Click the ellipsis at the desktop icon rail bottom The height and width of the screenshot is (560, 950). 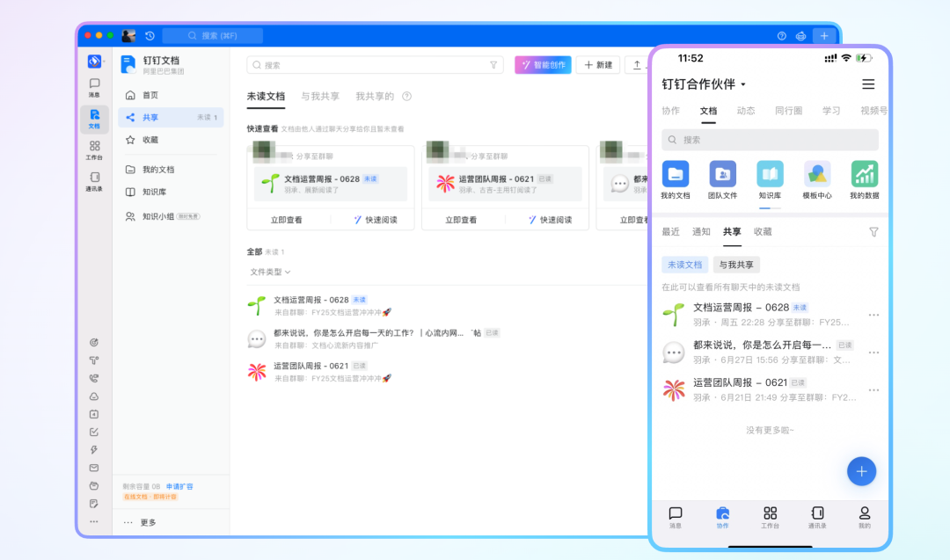94,521
